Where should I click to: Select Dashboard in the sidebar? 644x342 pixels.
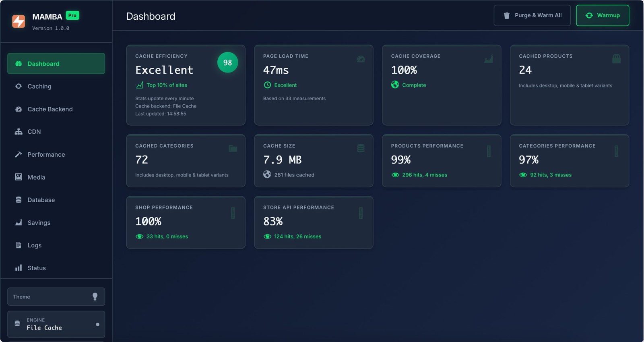tap(56, 64)
